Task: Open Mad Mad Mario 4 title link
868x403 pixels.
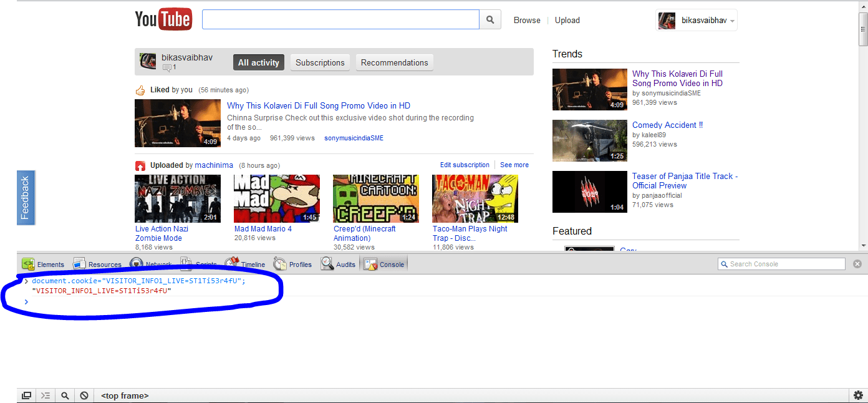Action: (x=263, y=229)
